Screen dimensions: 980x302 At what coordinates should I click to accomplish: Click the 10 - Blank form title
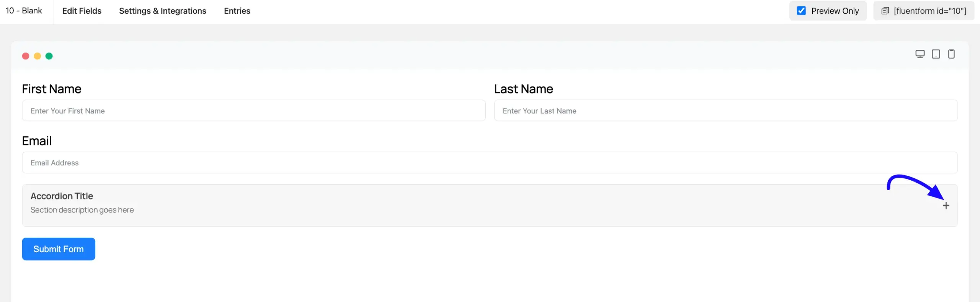coord(24,11)
